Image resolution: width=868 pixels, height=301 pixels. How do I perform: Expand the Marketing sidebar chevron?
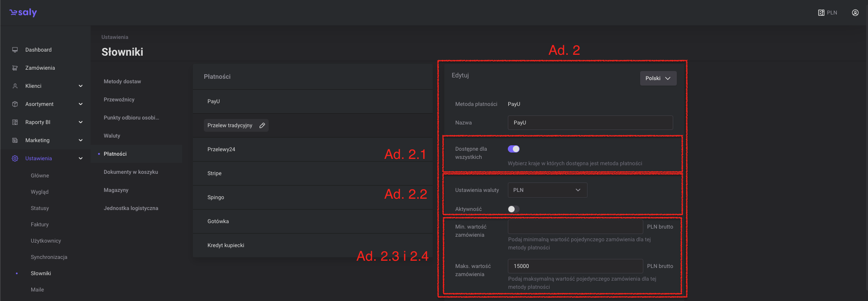[80, 140]
